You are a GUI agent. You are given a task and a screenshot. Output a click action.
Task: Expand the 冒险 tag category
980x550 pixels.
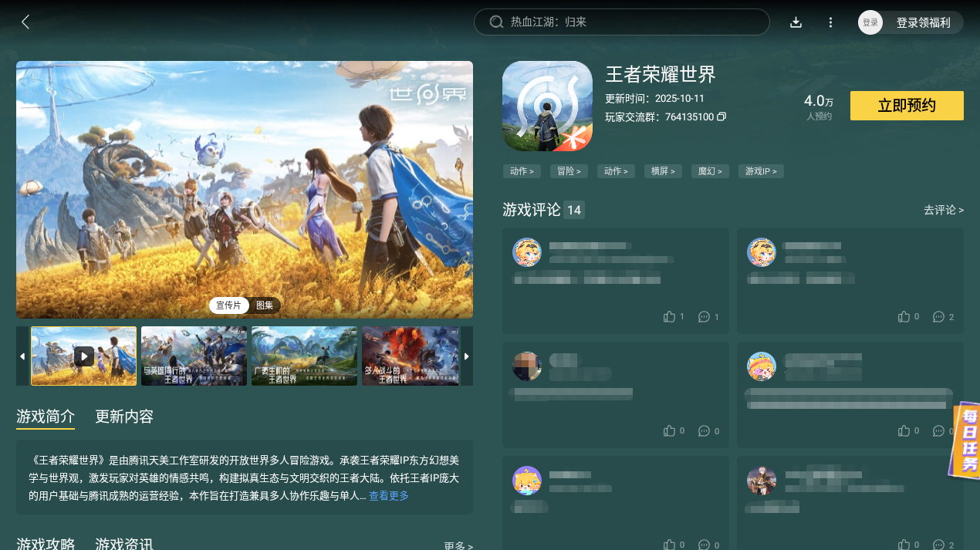(569, 170)
